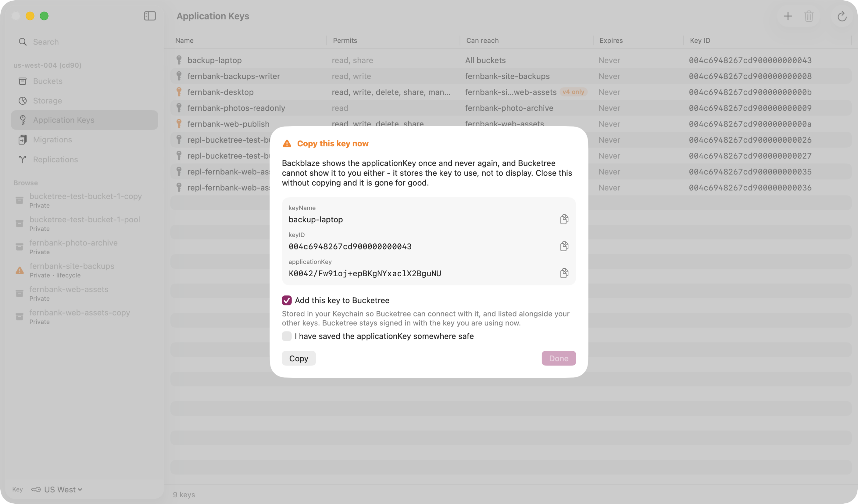Copy the applicationKey using its clipboard icon

[x=564, y=273]
